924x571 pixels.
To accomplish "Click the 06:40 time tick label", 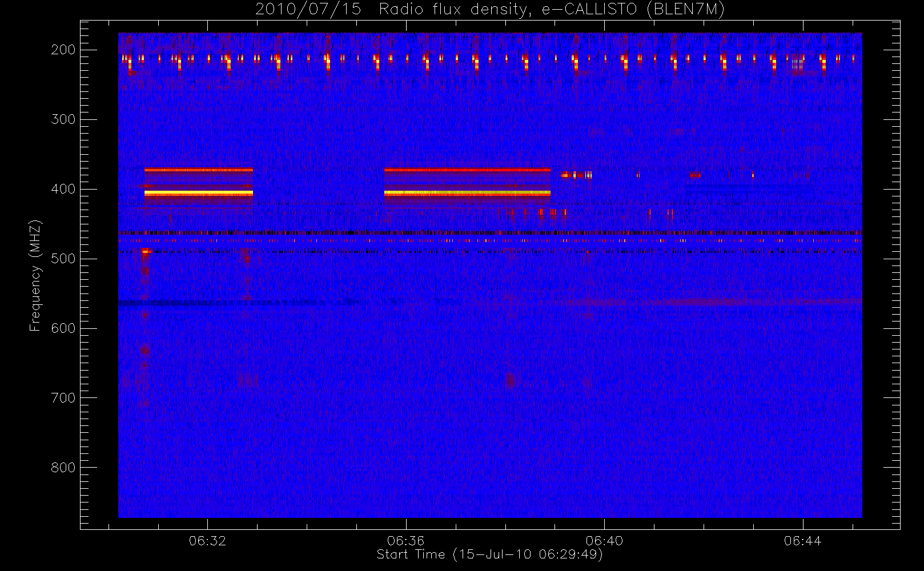I will tap(604, 540).
